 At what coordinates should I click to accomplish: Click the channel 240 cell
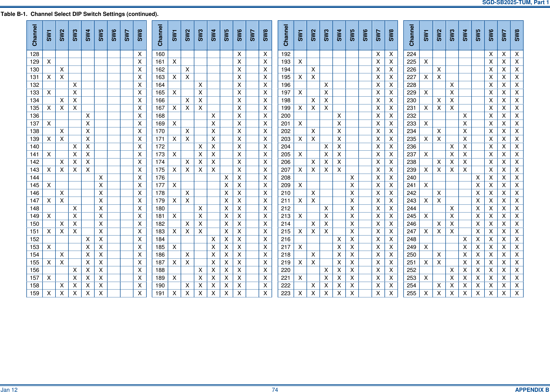[x=411, y=178]
